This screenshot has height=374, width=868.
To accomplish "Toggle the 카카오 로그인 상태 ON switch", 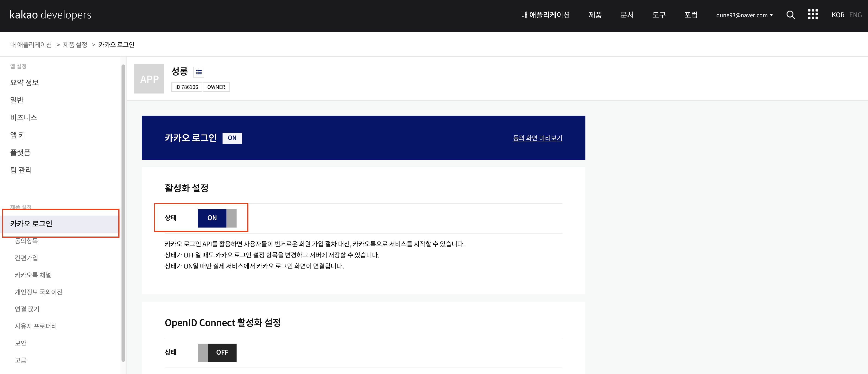I will (x=217, y=218).
